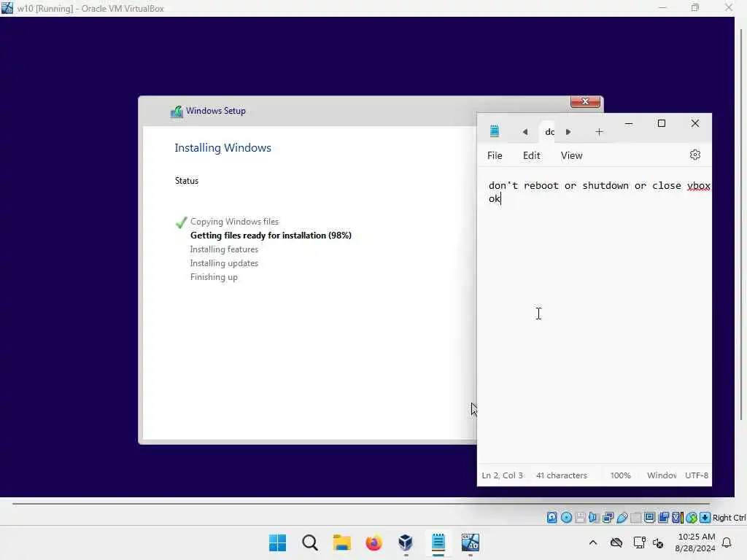The image size is (747, 560).
Task: Click the hard disk activity indicator
Action: click(551, 518)
